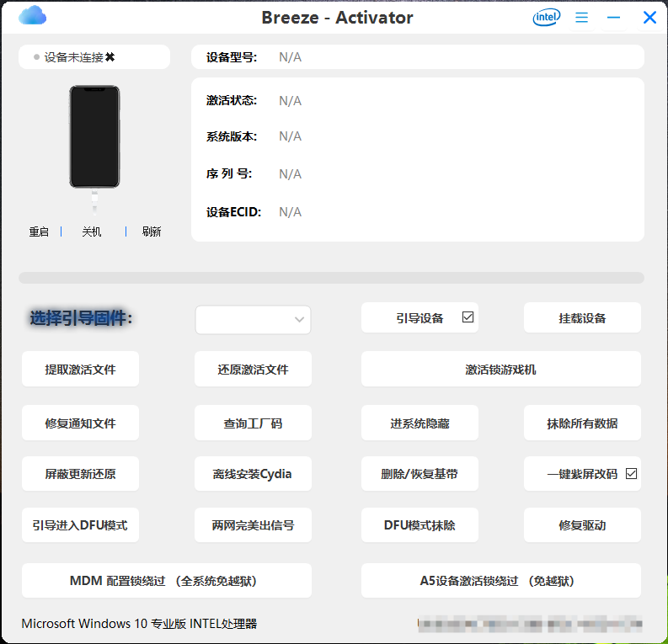This screenshot has width=668, height=644.
Task: Click 刷新 to refresh device info
Action: (x=152, y=232)
